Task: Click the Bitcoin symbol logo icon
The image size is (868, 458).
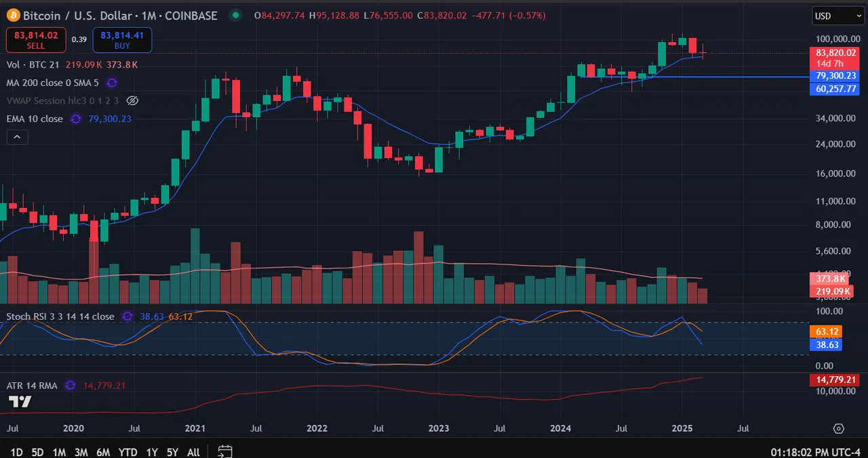Action: point(14,15)
